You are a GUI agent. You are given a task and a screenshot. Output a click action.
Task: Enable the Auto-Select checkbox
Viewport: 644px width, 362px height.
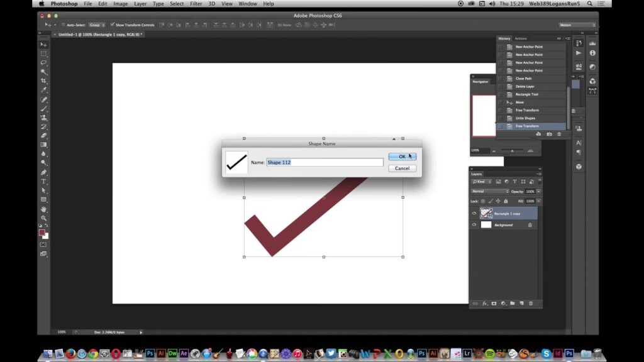coord(64,25)
